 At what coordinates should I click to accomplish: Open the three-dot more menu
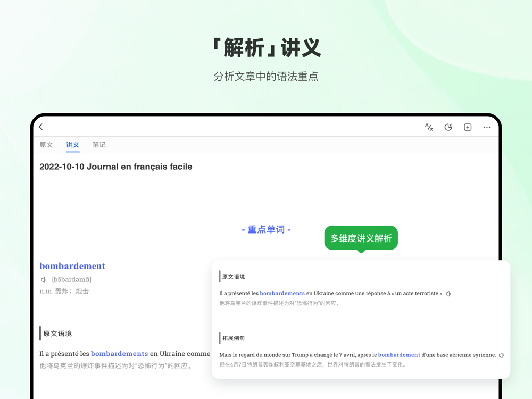[x=487, y=127]
